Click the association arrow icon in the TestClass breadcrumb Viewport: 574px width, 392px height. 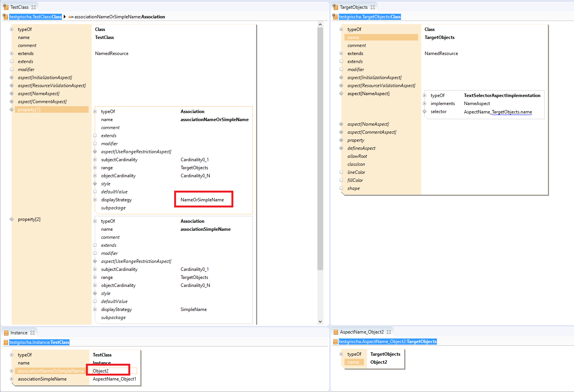(x=71, y=17)
